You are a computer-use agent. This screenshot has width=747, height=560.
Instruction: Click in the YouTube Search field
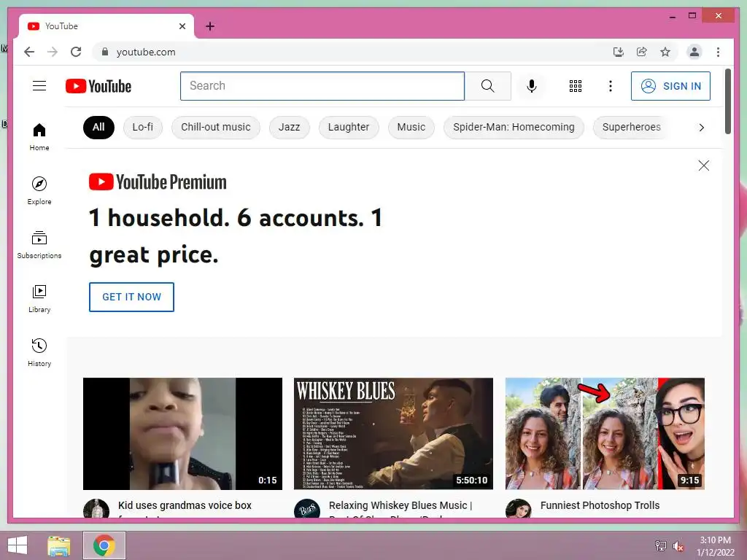coord(322,86)
